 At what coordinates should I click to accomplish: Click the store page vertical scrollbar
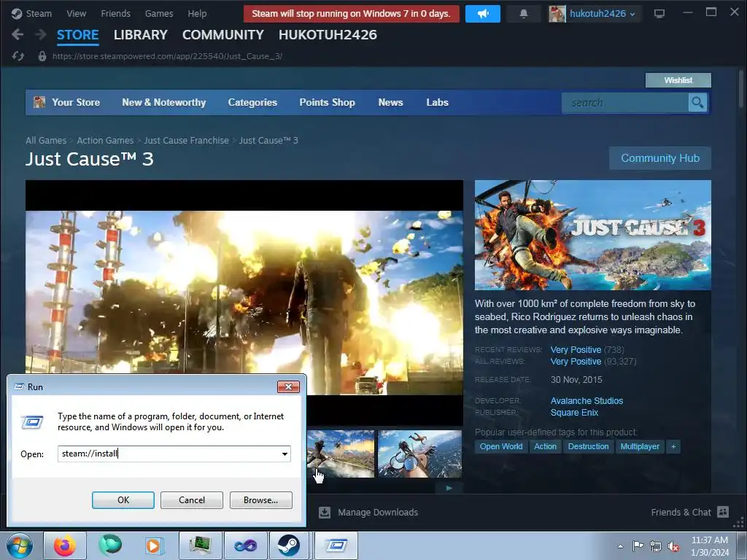pos(741,88)
